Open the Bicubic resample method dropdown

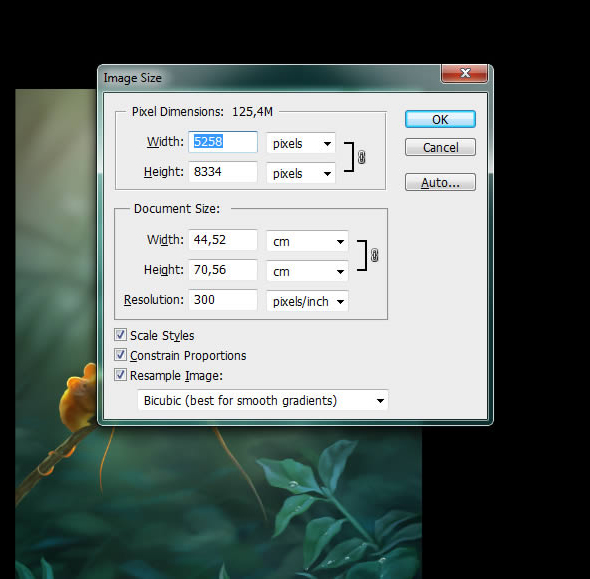point(263,400)
